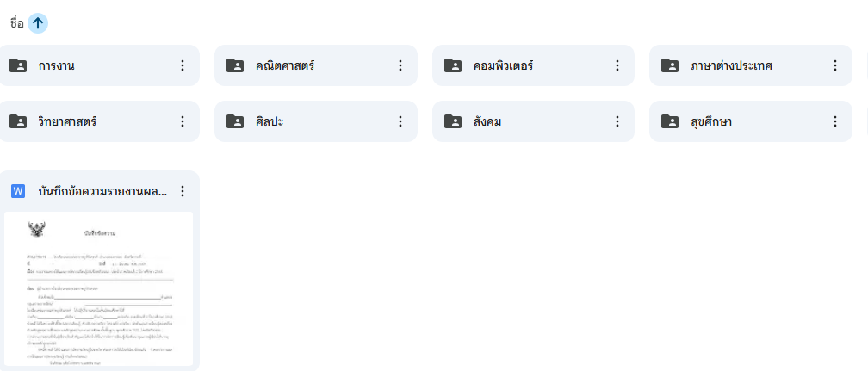Show more actions for วิทยาศาสตร์ folder

point(182,121)
